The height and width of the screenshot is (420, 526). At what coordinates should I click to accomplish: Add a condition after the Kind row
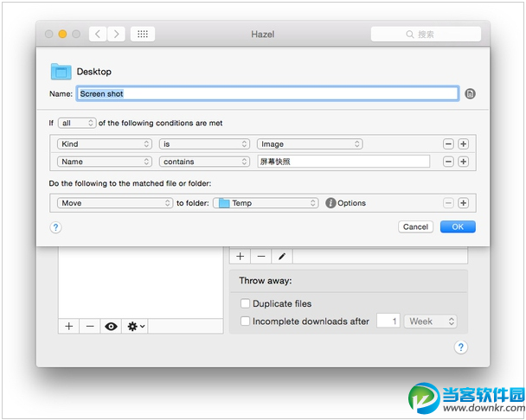click(463, 144)
